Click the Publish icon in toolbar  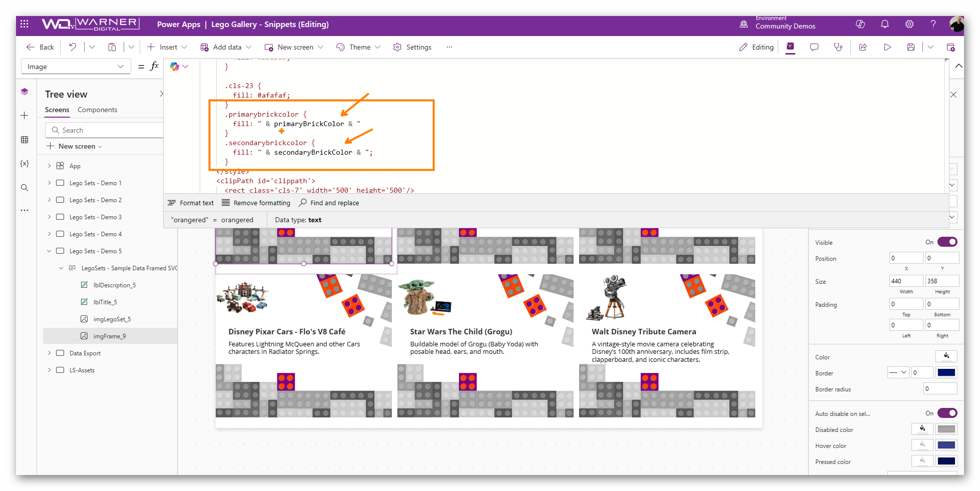pos(950,47)
